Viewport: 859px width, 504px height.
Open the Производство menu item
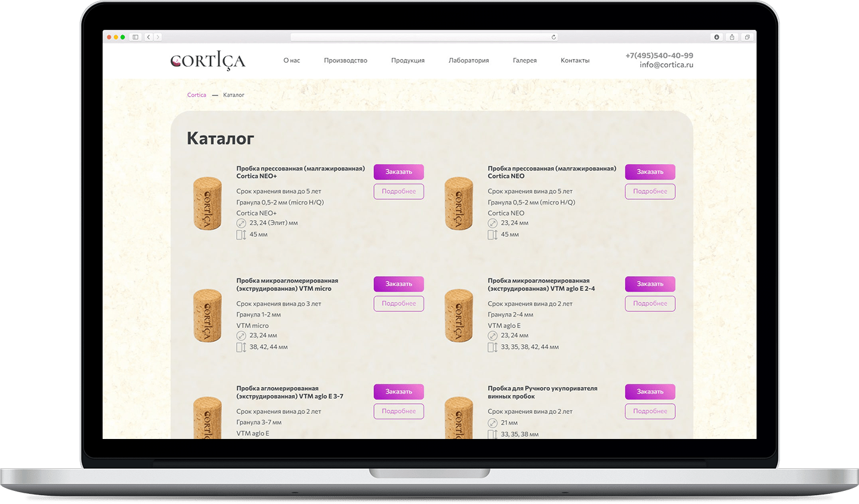[x=345, y=60]
